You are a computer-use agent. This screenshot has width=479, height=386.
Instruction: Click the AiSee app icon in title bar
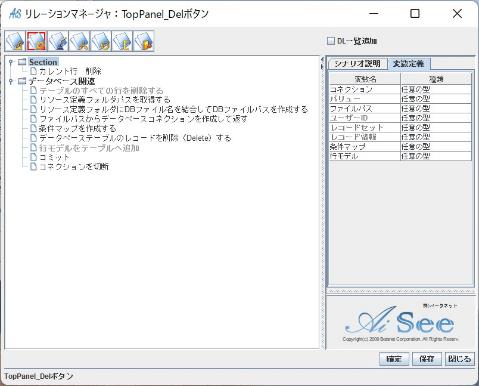coord(15,14)
